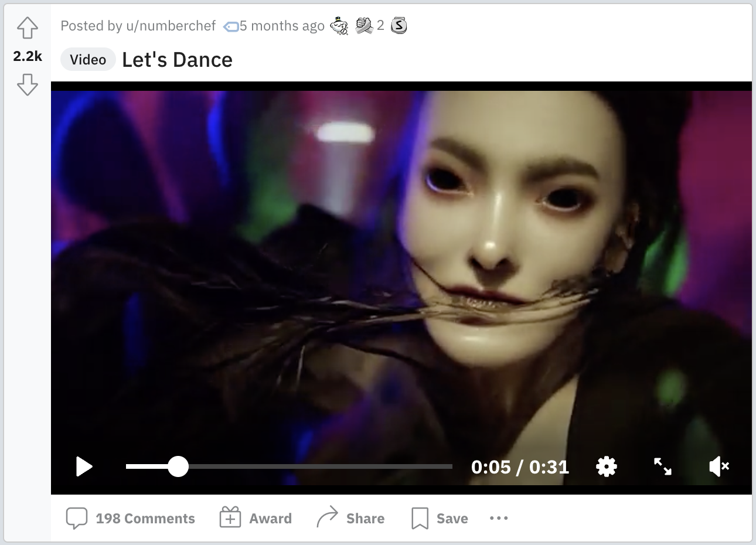The width and height of the screenshot is (756, 545).
Task: Open the 'Let's Dance' post title
Action: 177,60
